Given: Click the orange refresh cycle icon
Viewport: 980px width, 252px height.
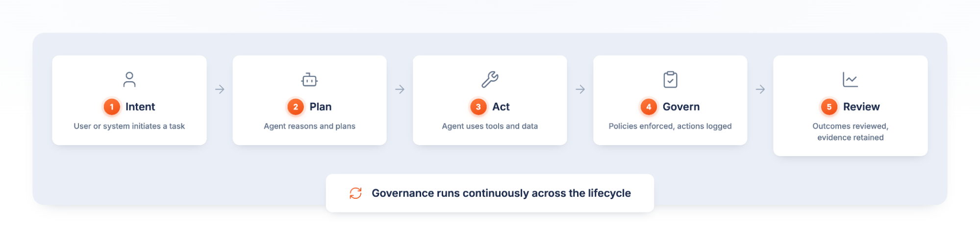Looking at the screenshot, I should 355,193.
